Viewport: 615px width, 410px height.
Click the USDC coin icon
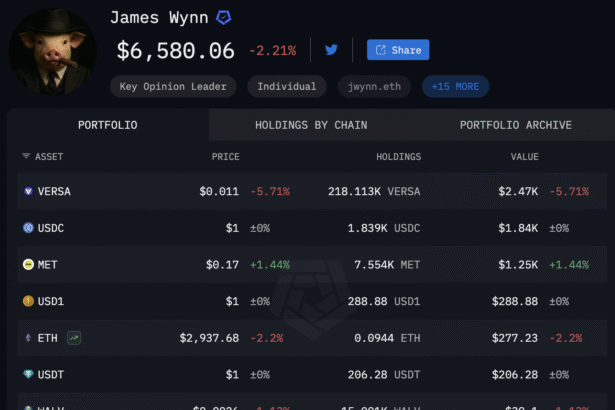[x=27, y=228]
